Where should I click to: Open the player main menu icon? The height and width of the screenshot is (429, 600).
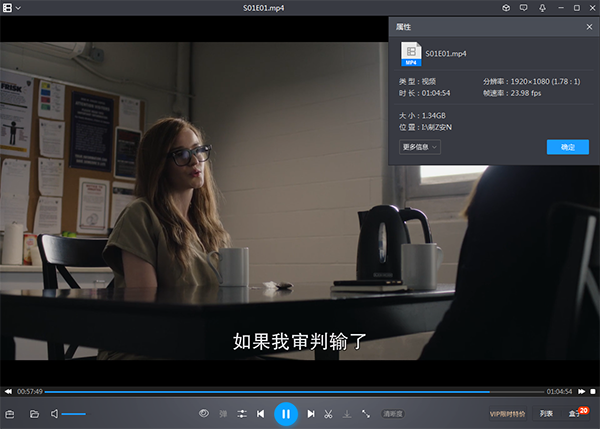point(7,8)
